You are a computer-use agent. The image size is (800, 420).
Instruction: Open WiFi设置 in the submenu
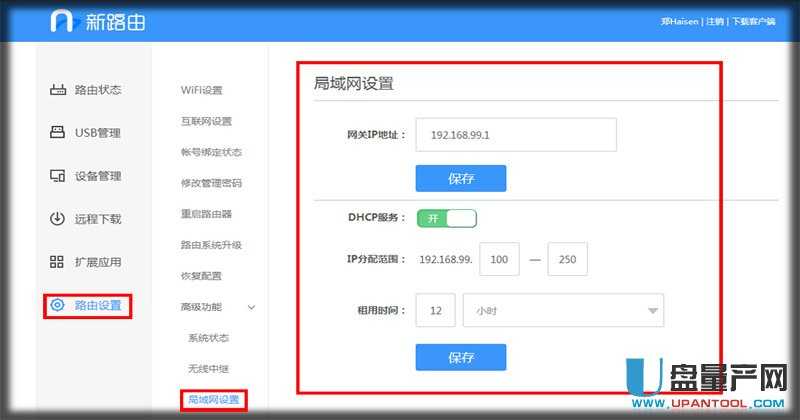click(x=202, y=90)
